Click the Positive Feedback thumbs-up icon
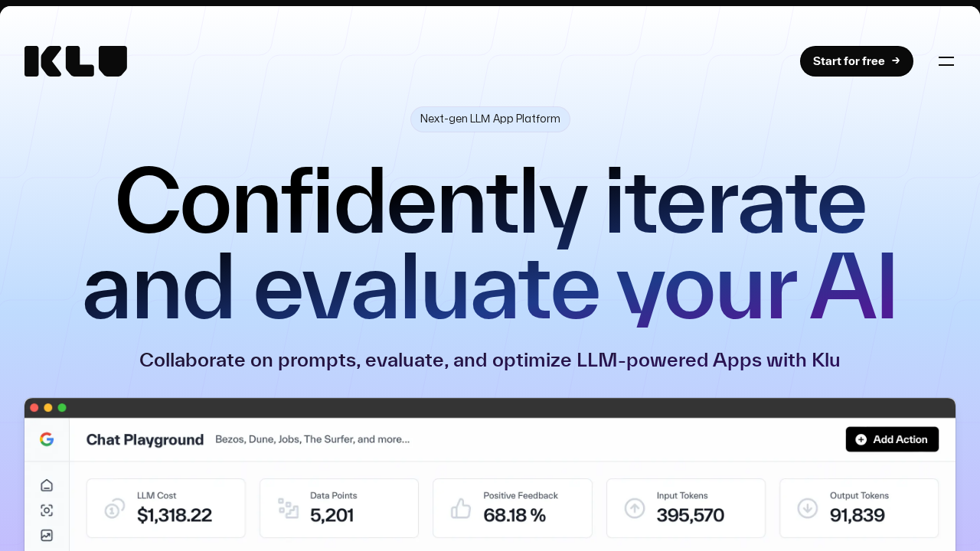 [x=461, y=508]
